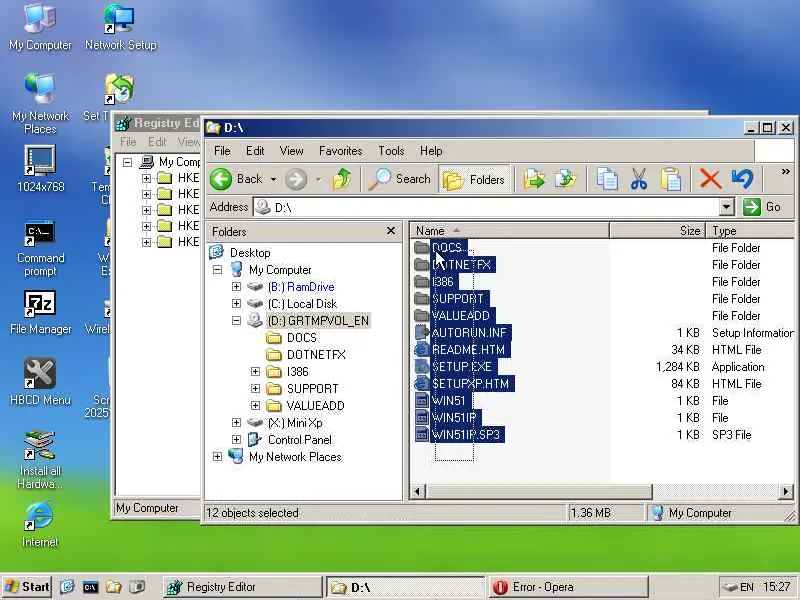Click the Go button

coord(762,207)
